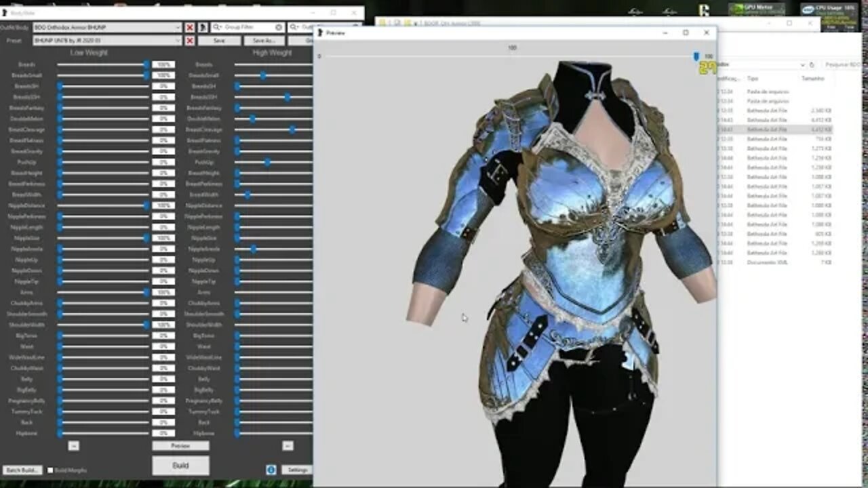Click the Tipo column header in Explorer

(753, 79)
